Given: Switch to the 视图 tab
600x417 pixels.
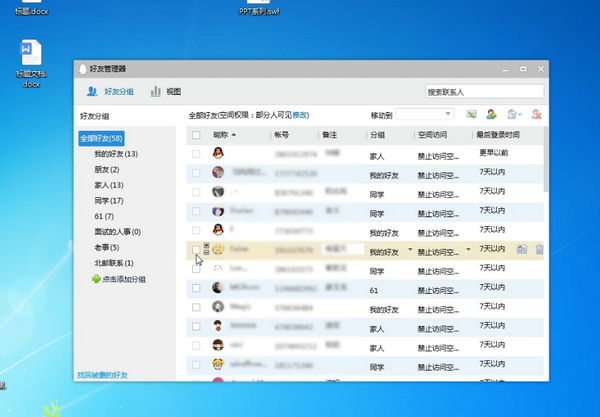Looking at the screenshot, I should tap(166, 91).
